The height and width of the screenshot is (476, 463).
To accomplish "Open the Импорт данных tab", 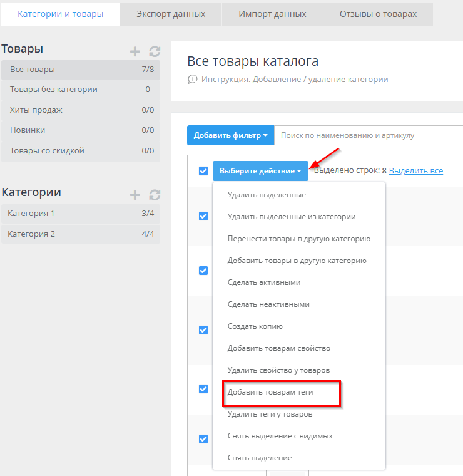I will point(272,13).
